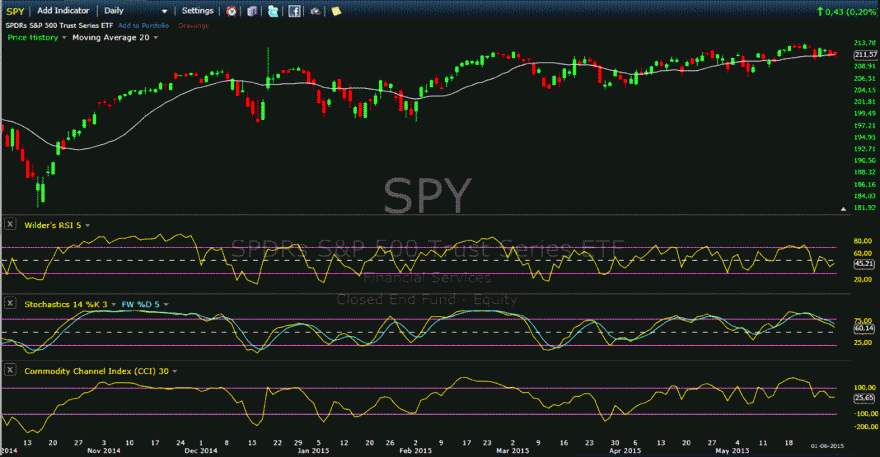880x457 pixels.
Task: Share chart via the Facebook icon
Action: (294, 11)
